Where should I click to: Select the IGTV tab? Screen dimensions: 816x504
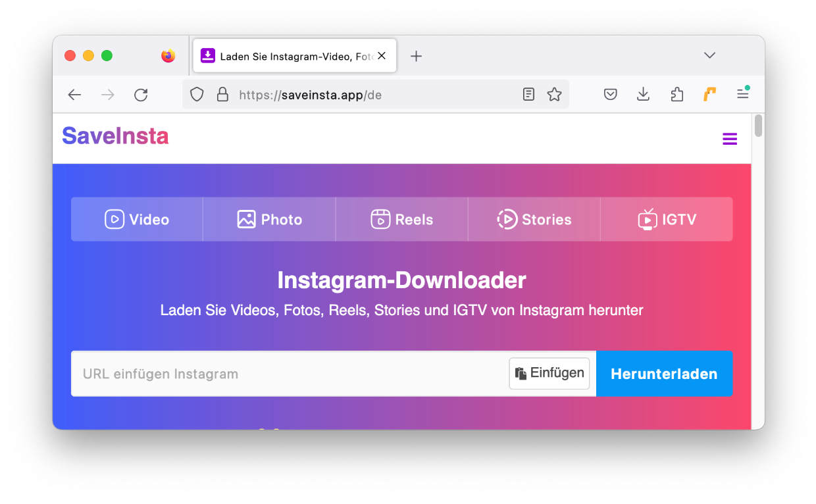click(x=667, y=219)
